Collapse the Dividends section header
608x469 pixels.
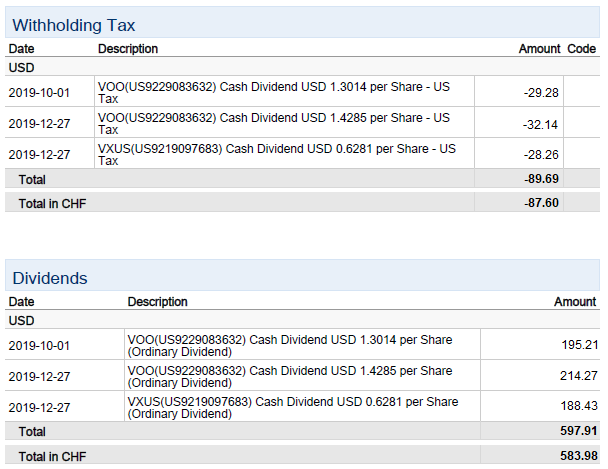point(302,275)
